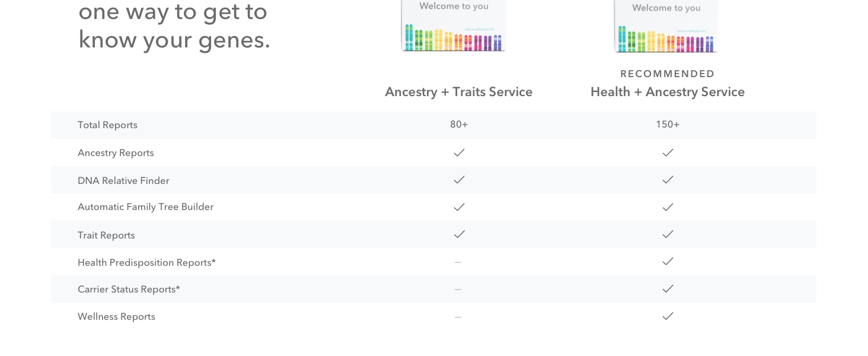Select the Ancestry + Traits Service heading
Image resolution: width=868 pixels, height=356 pixels.
[x=458, y=92]
